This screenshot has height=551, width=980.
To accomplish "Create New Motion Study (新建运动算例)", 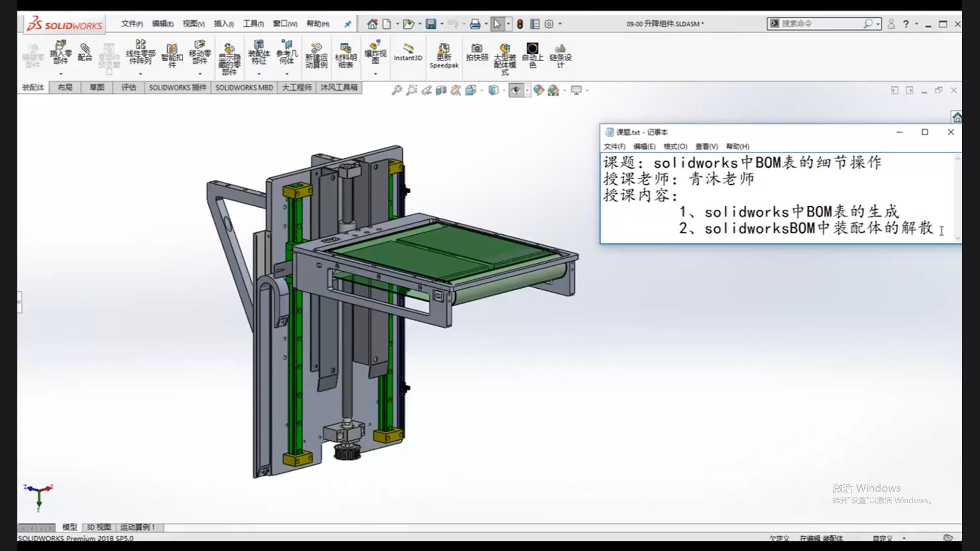I will [316, 55].
